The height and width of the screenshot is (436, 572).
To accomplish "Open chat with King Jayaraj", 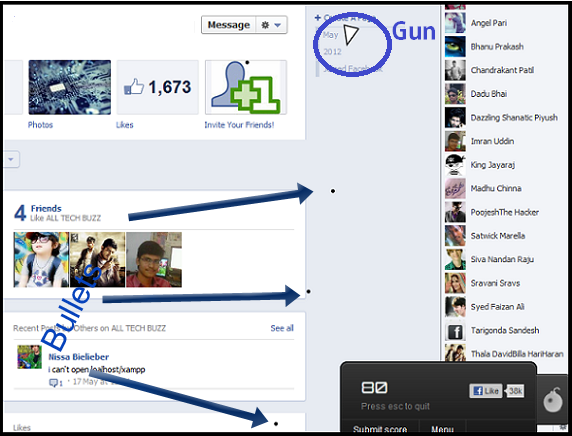I will (492, 165).
